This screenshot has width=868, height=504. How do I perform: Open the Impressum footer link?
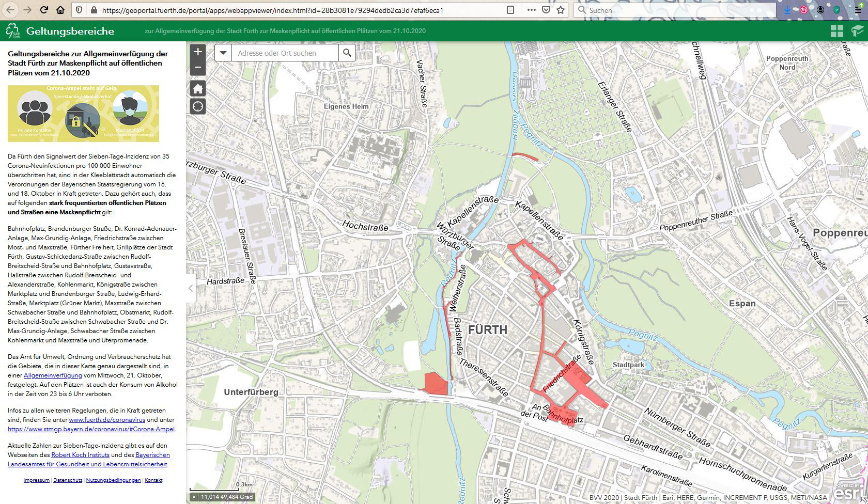pos(36,480)
